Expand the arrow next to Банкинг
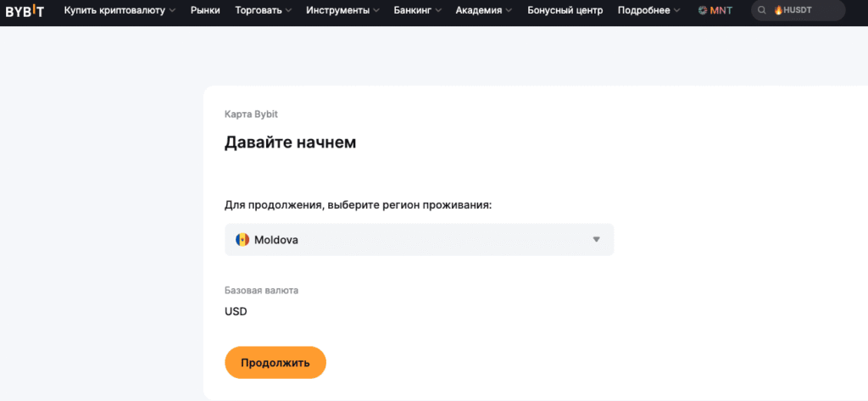The height and width of the screenshot is (401, 868). [x=438, y=10]
